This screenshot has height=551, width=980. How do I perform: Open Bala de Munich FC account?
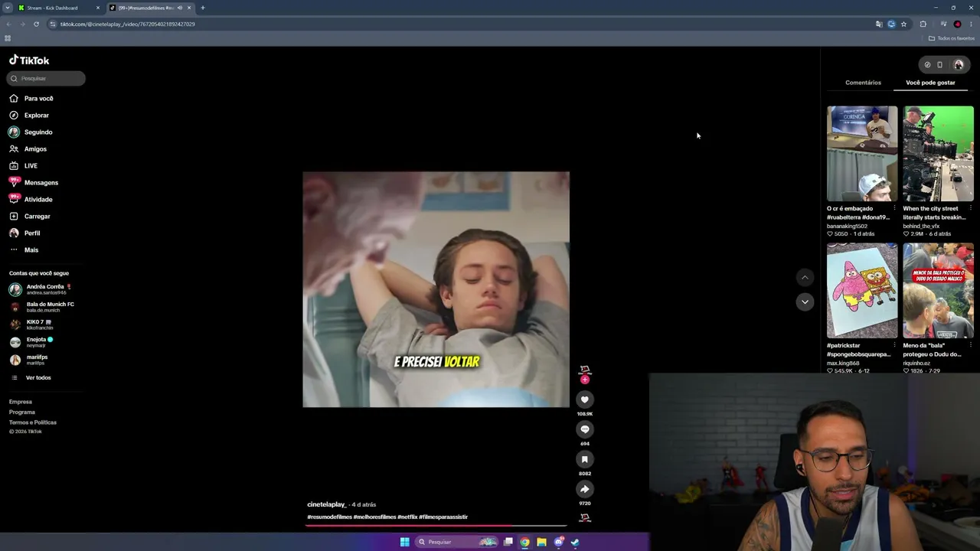point(42,307)
